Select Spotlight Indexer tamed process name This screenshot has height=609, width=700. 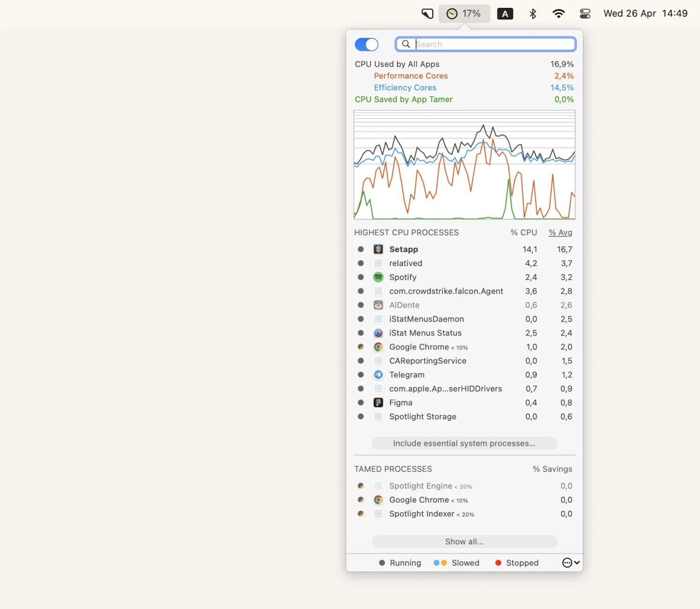[422, 514]
